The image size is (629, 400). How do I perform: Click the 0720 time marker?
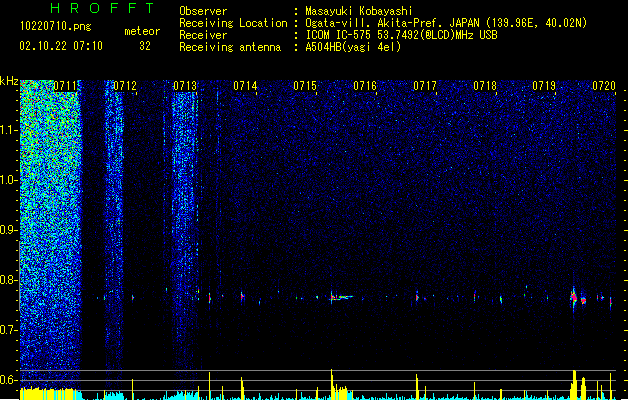tap(604, 86)
